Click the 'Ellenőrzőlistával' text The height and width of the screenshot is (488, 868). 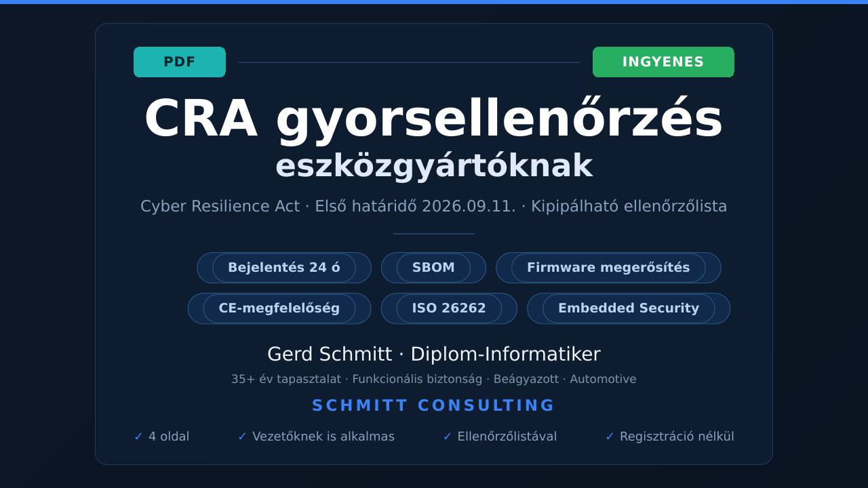point(507,436)
